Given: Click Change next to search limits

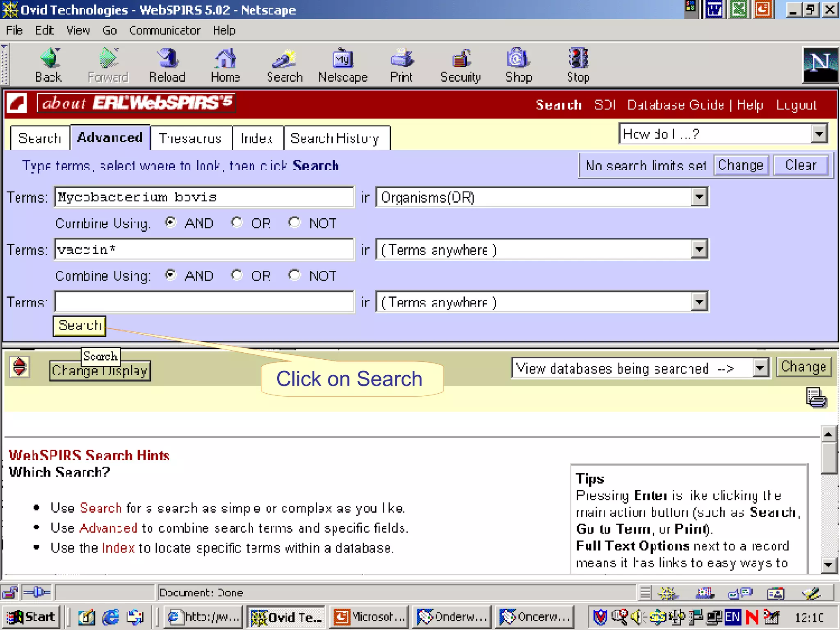Looking at the screenshot, I should pos(741,165).
